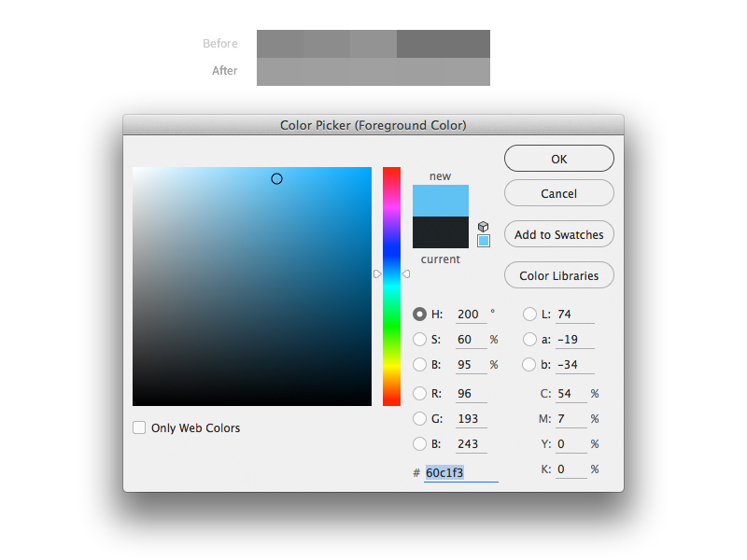The width and height of the screenshot is (747, 560).
Task: Select the H hue radio button
Action: 420,315
